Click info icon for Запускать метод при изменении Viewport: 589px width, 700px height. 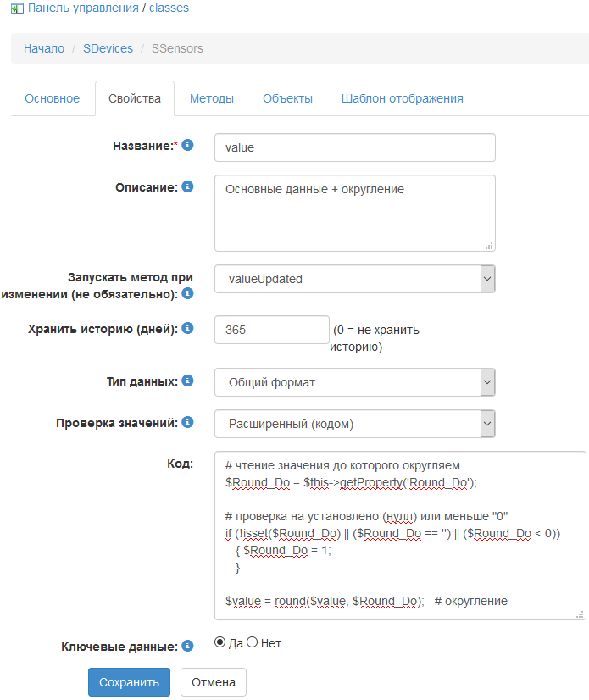coord(188,294)
